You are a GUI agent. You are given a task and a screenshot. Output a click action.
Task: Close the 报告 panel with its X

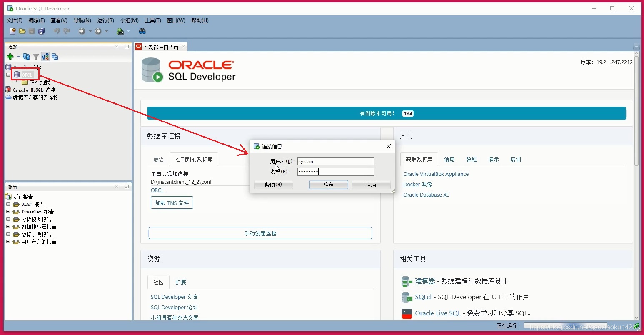pos(117,187)
